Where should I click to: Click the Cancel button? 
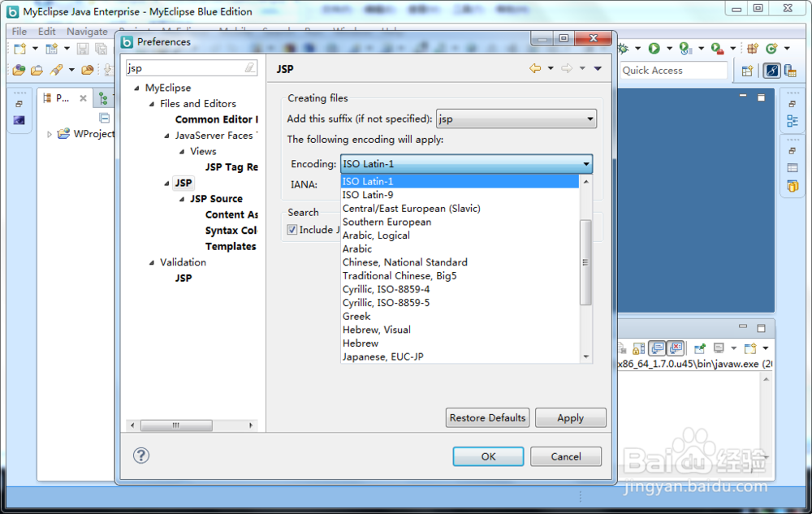(566, 456)
